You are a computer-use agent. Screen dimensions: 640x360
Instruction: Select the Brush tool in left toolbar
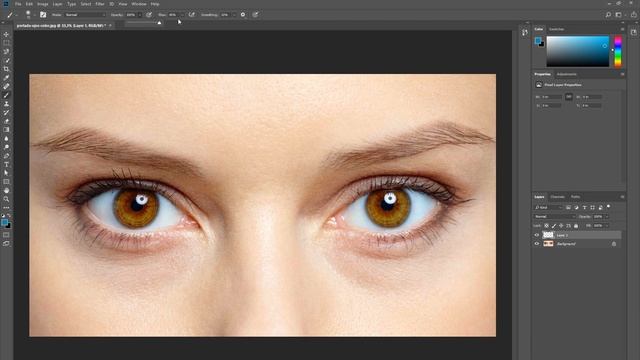pos(6,95)
